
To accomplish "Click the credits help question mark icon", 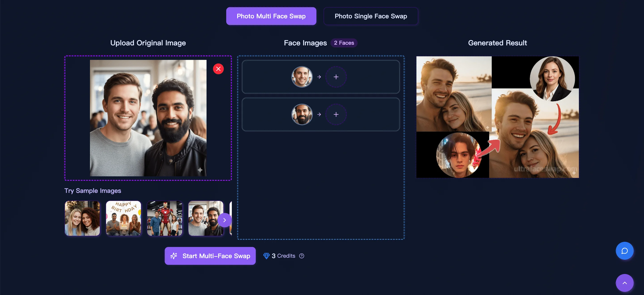I will click(x=301, y=256).
